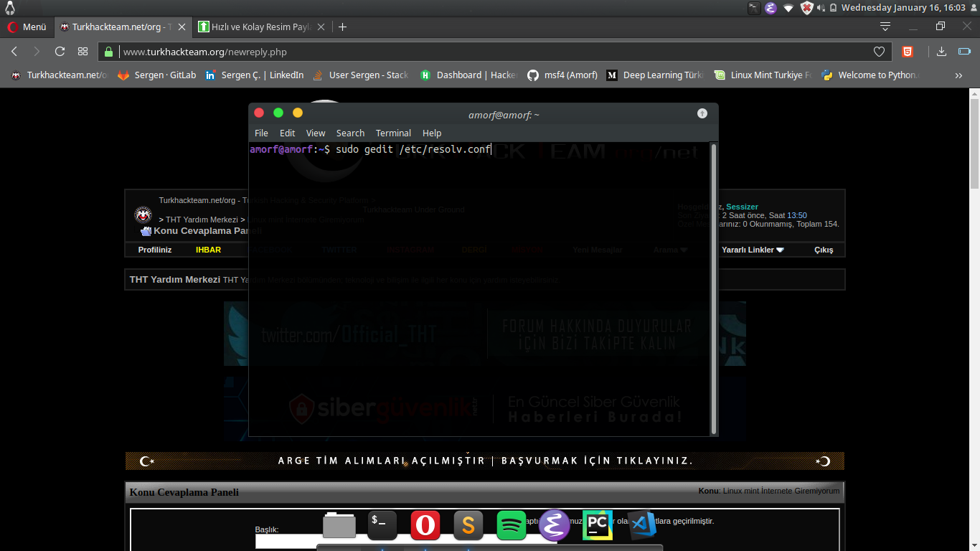The height and width of the screenshot is (551, 980).
Task: Open the Wednesday January 16 clock
Action: click(903, 8)
